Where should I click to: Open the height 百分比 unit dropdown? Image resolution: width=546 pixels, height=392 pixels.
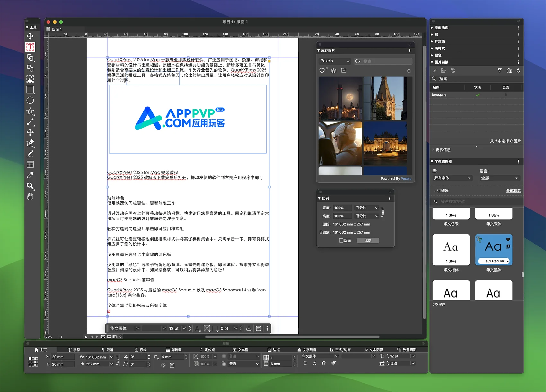[x=367, y=216]
